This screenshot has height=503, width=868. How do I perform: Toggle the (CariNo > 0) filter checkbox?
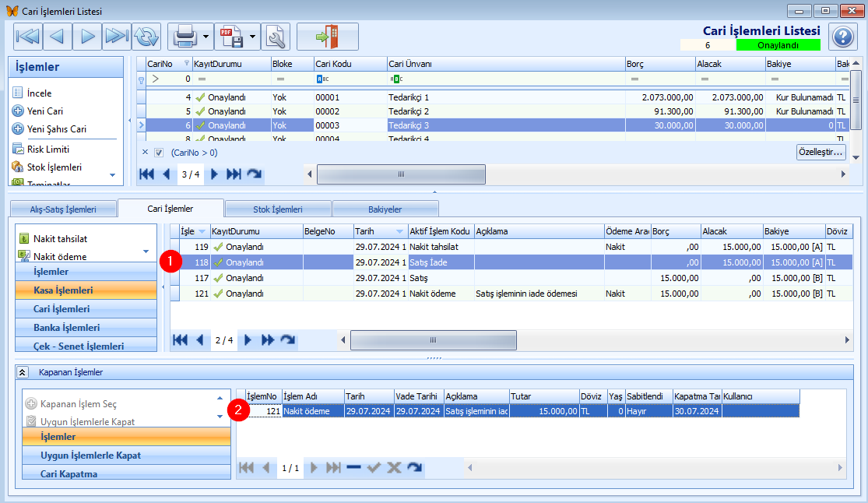(x=159, y=153)
